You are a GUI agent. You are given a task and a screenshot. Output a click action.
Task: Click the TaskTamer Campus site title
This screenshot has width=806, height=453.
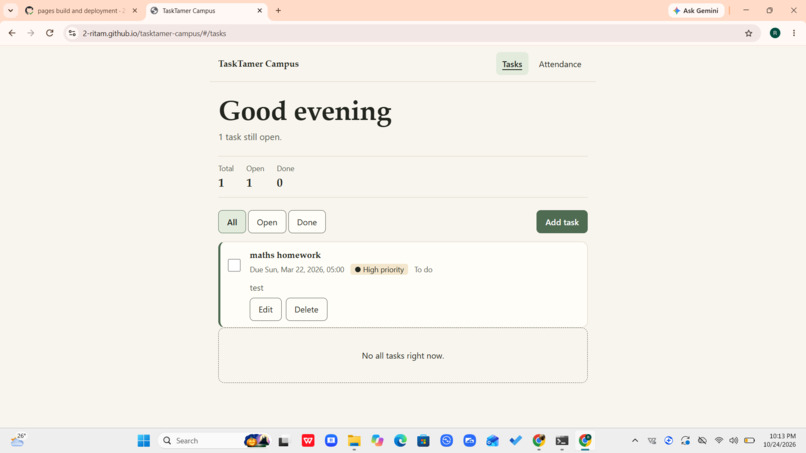click(259, 64)
